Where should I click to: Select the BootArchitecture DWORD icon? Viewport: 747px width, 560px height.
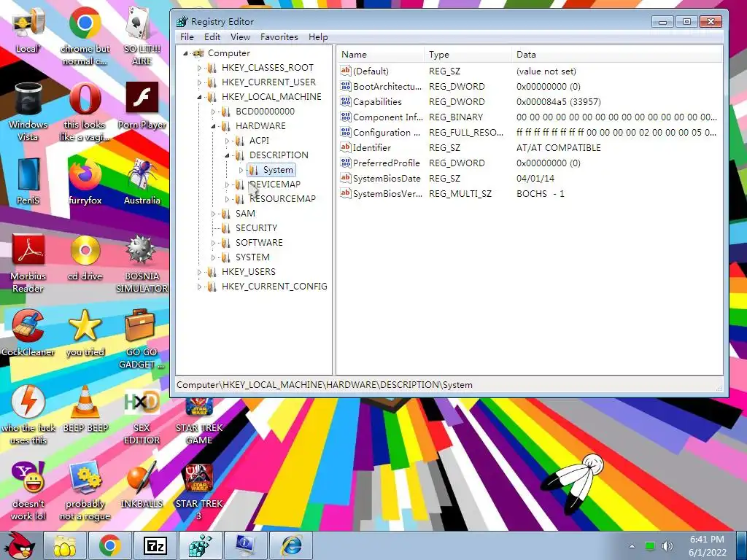(345, 86)
